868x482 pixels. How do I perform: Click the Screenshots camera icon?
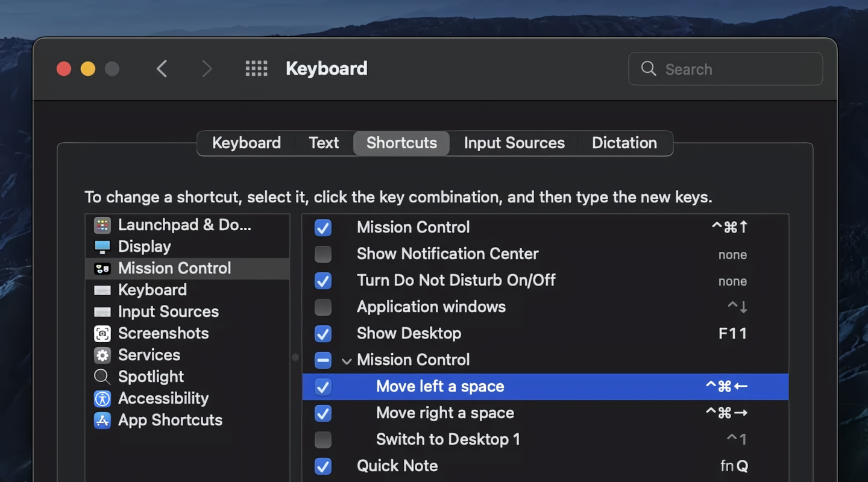click(102, 334)
